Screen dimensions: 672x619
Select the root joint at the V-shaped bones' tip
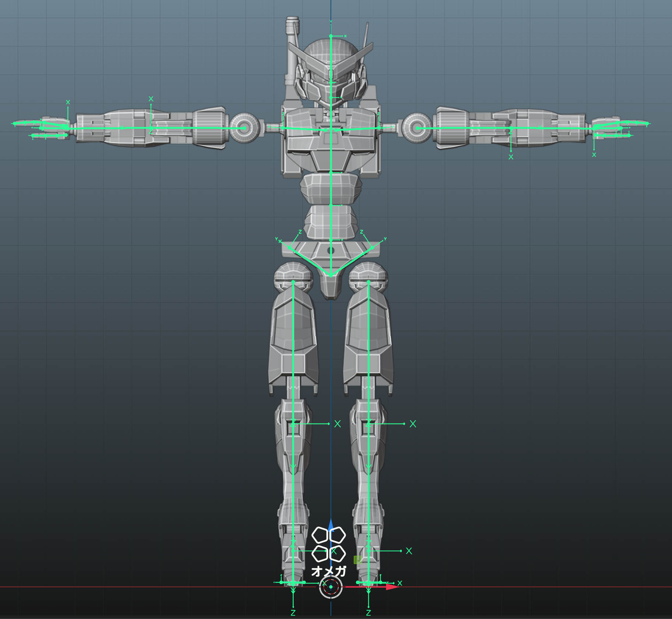tap(331, 275)
